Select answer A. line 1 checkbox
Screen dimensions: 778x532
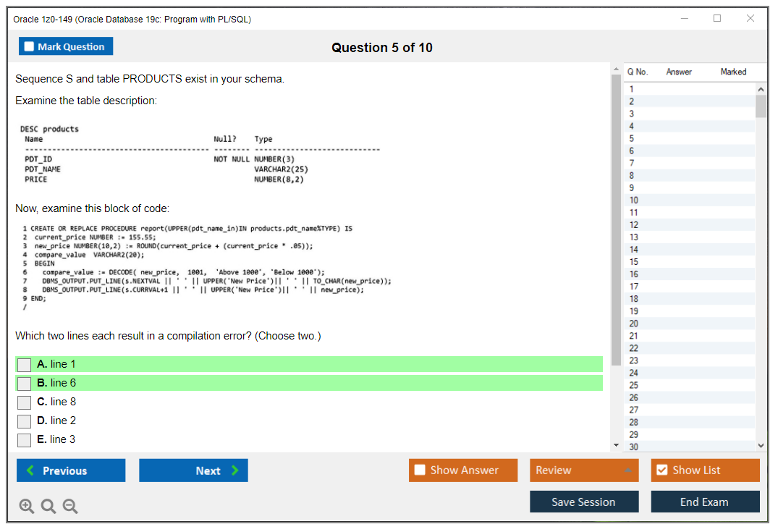point(25,365)
